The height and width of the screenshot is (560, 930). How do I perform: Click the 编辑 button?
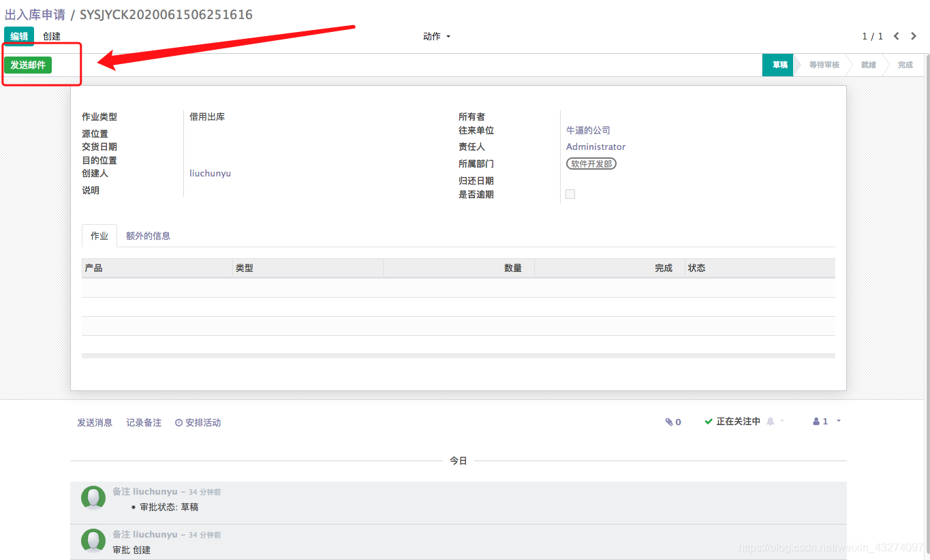(x=19, y=36)
